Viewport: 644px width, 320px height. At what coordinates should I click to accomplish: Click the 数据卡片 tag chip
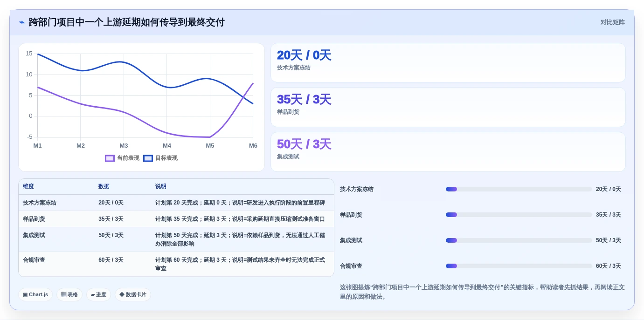click(133, 295)
